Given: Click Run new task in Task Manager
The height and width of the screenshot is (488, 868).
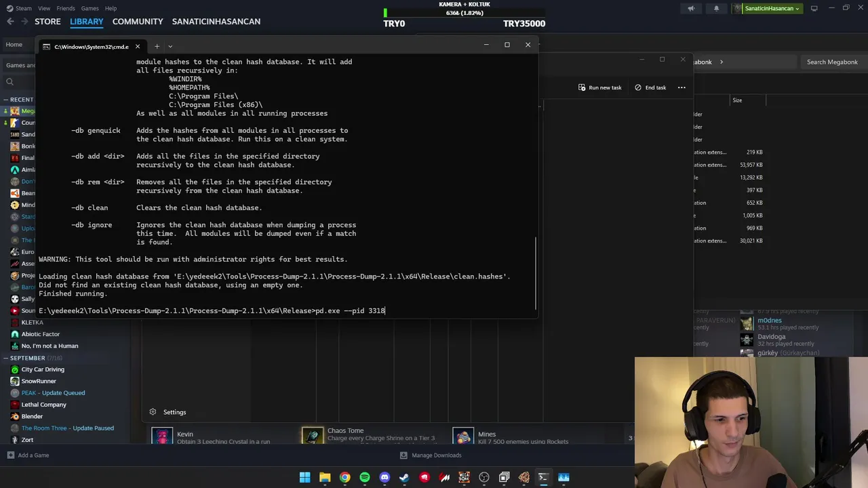Looking at the screenshot, I should [599, 87].
